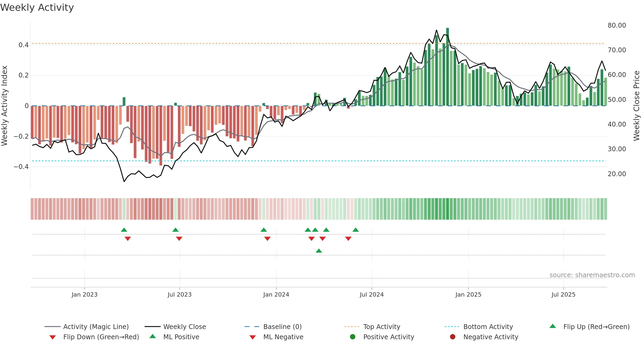Click the −0.2 left axis tick label

point(21,136)
